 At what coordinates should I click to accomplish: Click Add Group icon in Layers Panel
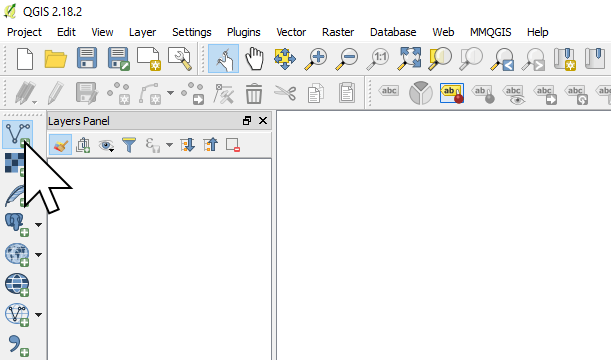point(83,145)
